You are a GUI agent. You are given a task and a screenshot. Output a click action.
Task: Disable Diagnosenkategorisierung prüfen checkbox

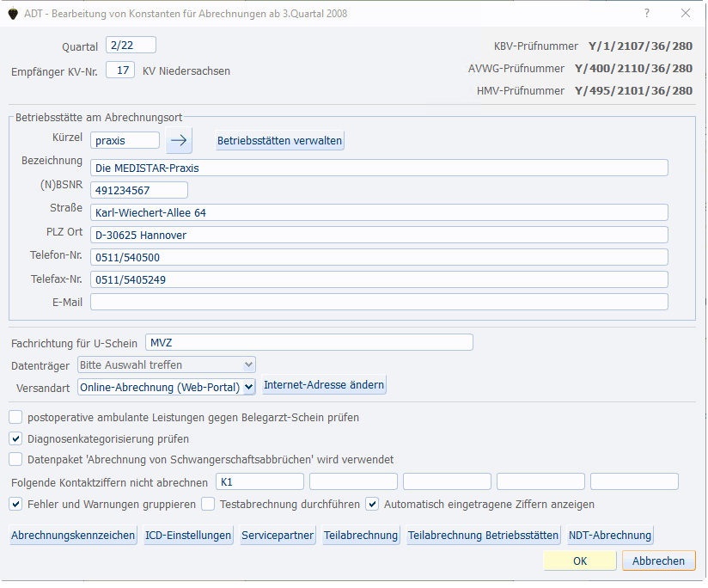coord(15,438)
